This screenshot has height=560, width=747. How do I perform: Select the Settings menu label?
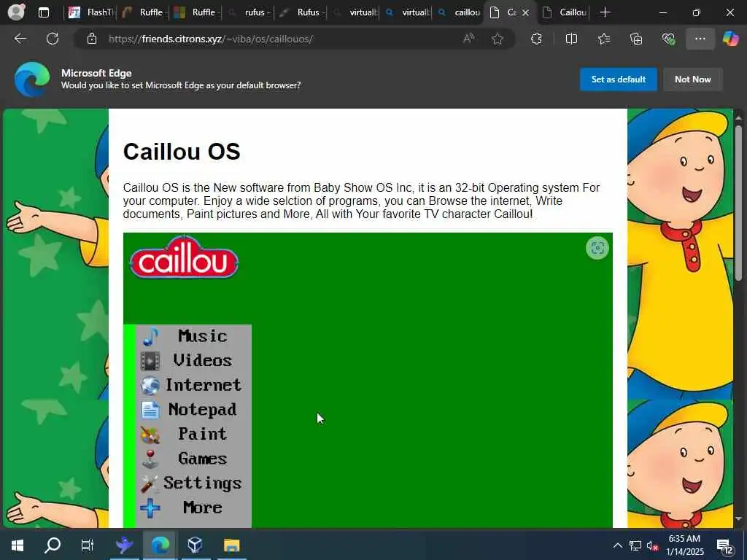click(203, 483)
